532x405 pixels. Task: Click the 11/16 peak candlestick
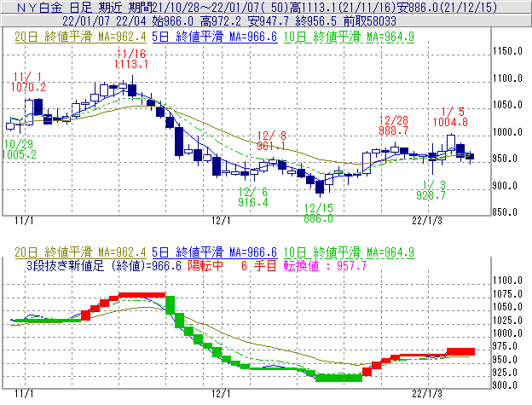(132, 88)
